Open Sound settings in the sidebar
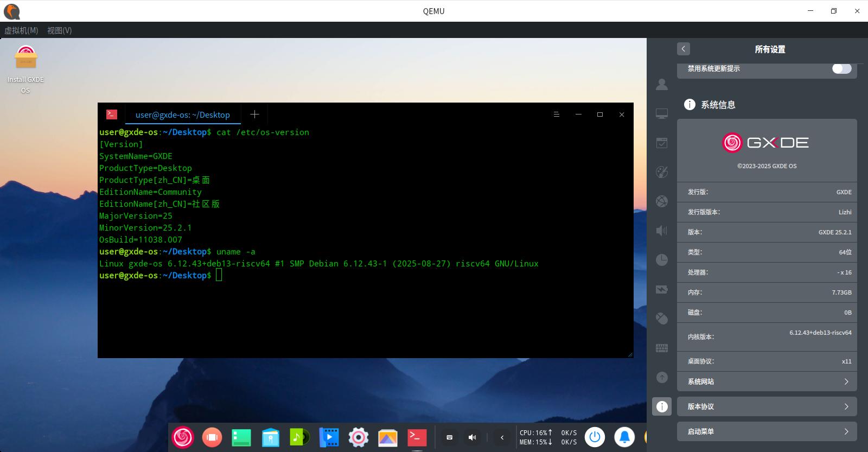The image size is (868, 452). (x=662, y=231)
